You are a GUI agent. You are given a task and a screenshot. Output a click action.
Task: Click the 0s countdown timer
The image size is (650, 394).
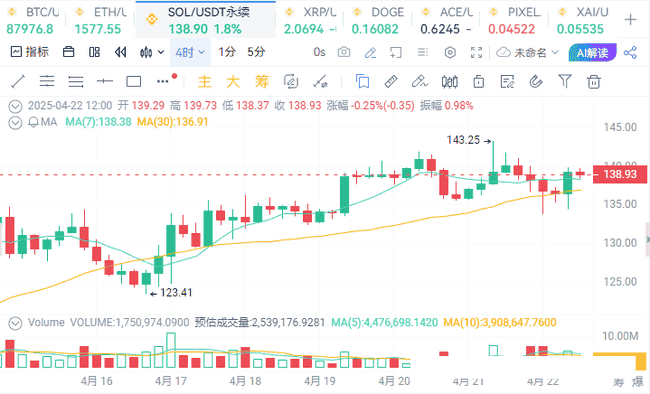coord(319,52)
